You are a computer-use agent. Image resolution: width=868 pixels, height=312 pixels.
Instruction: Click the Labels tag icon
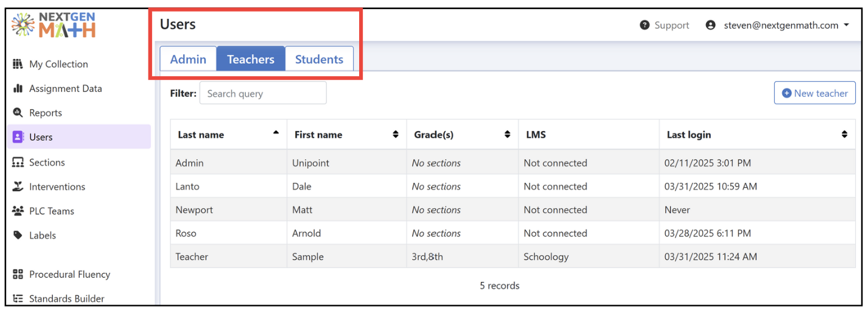pyautogui.click(x=18, y=235)
